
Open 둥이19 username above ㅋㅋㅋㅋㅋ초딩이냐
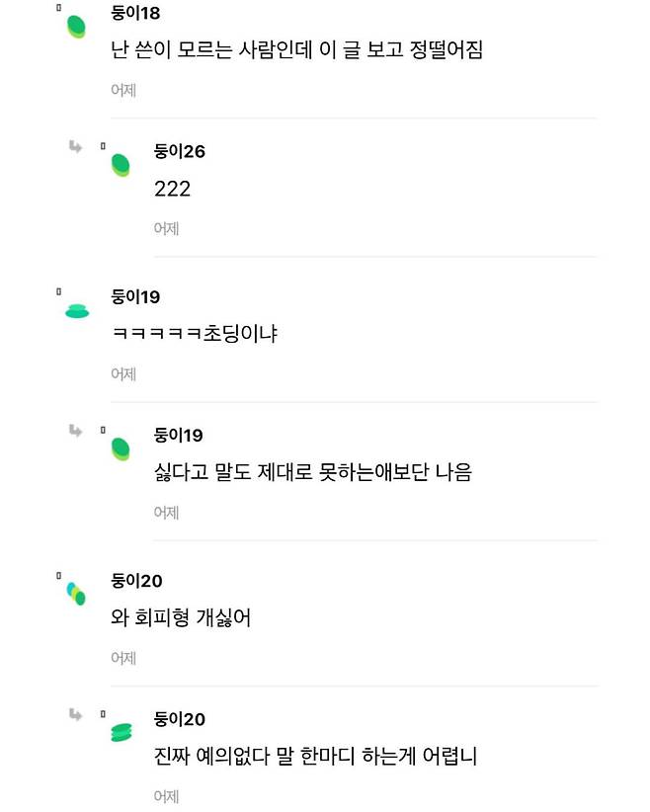tap(136, 297)
